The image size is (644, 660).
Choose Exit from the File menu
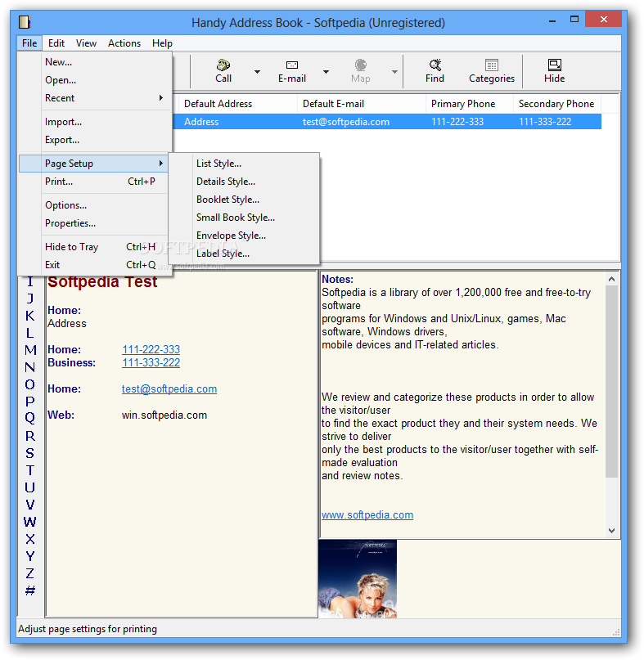(x=94, y=265)
